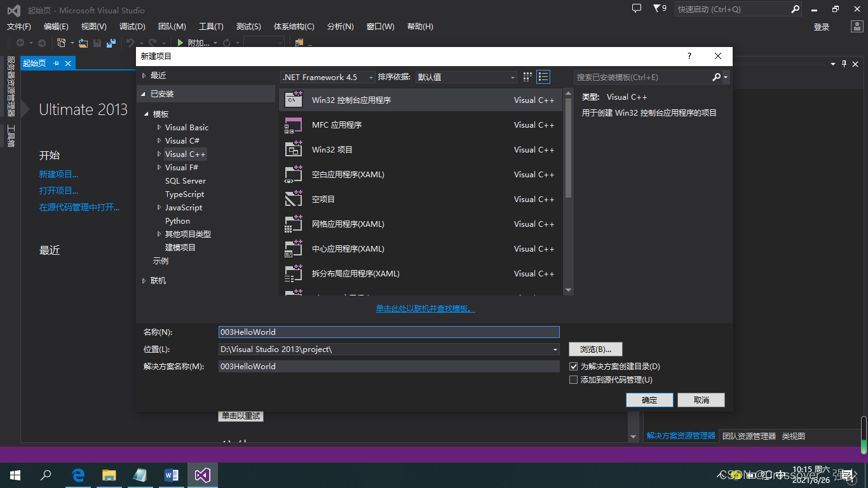Screen dimensions: 868x488
Task: Switch to the 类视图 tab
Action: [x=794, y=436]
